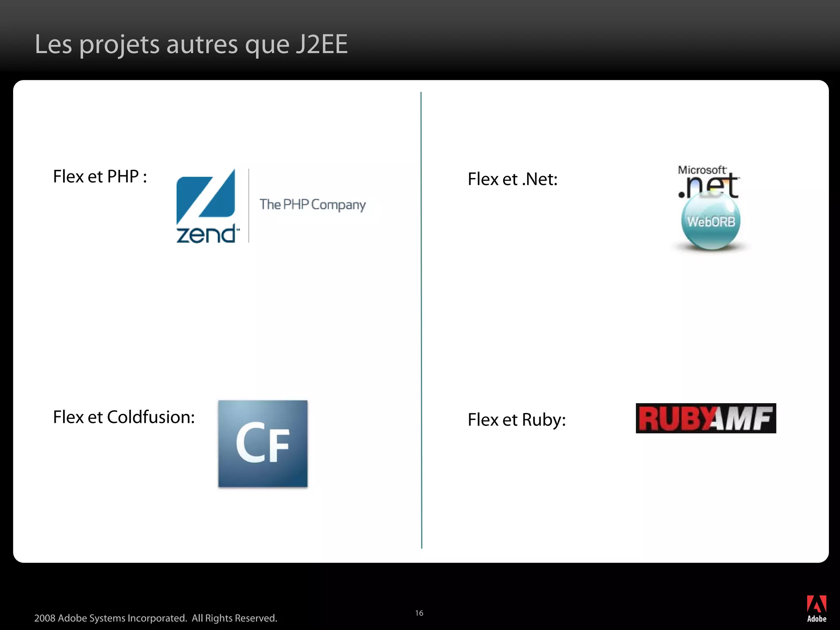Viewport: 840px width, 630px height.
Task: Select the 'Flex et Ruby:' label
Action: coord(517,420)
